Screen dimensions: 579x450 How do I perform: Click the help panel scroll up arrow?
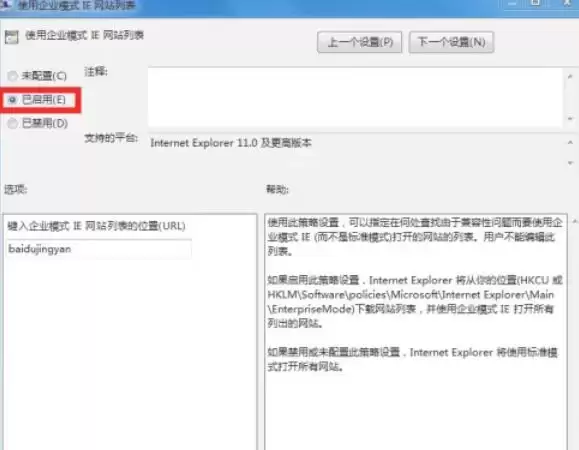pos(575,221)
